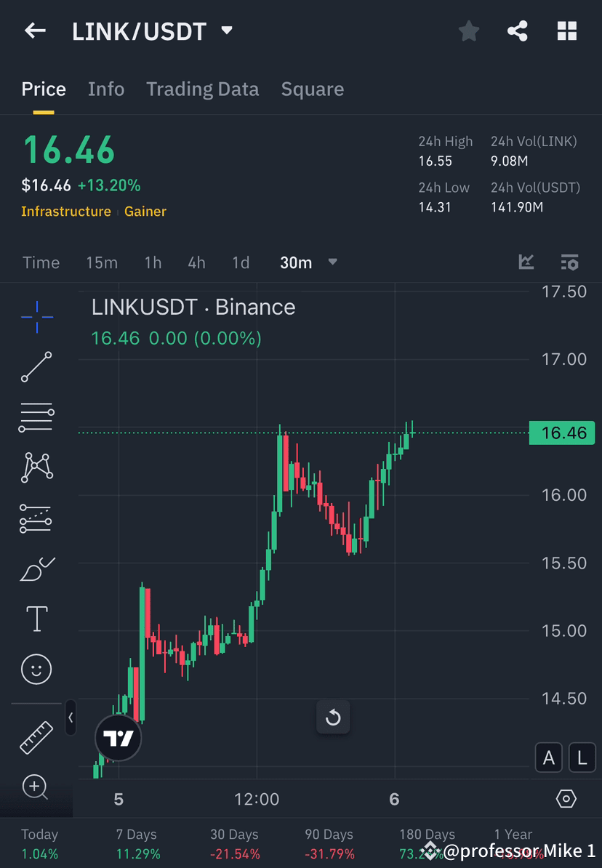The height and width of the screenshot is (868, 602).
Task: Switch to the Trading Data tab
Action: (x=203, y=89)
